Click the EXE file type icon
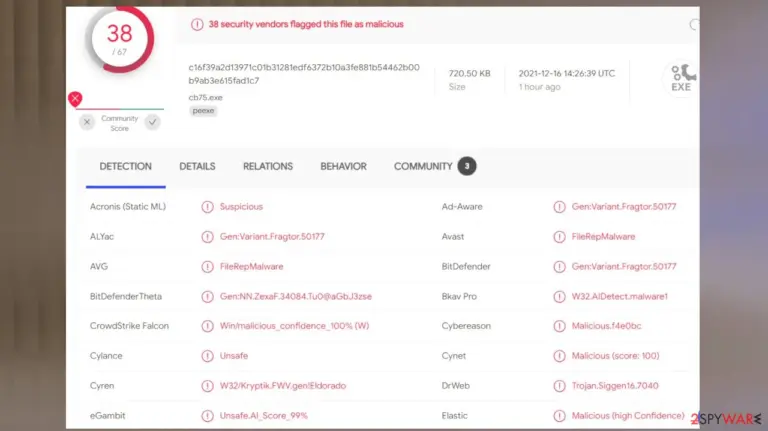 (682, 78)
